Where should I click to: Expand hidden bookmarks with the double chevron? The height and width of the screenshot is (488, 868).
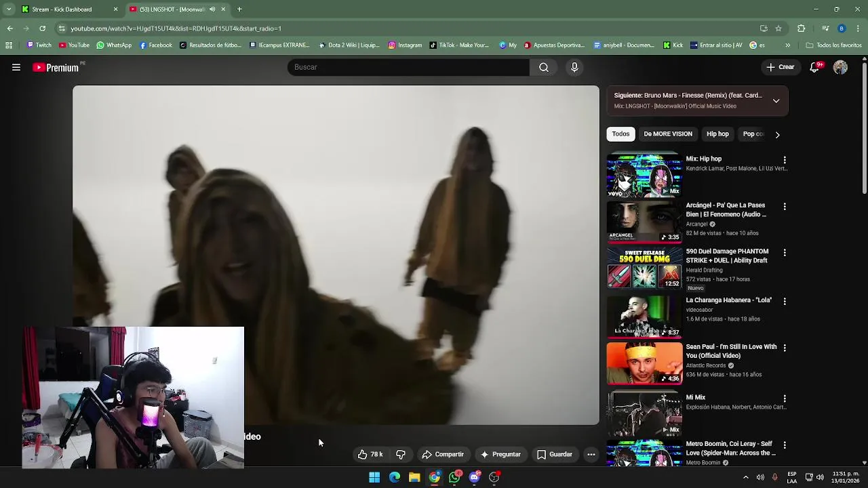787,45
